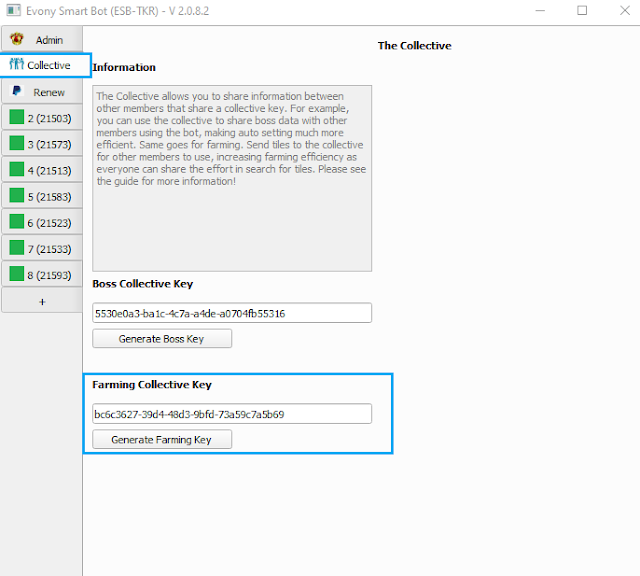The image size is (640, 576).
Task: Click green status square for 7 (21533)
Action: [x=17, y=247]
